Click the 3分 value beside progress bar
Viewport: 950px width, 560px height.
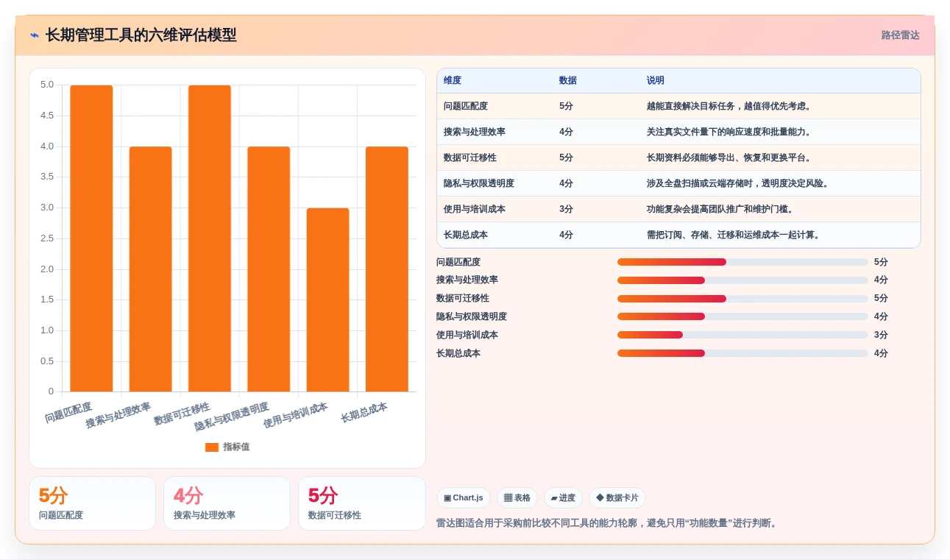tap(881, 335)
